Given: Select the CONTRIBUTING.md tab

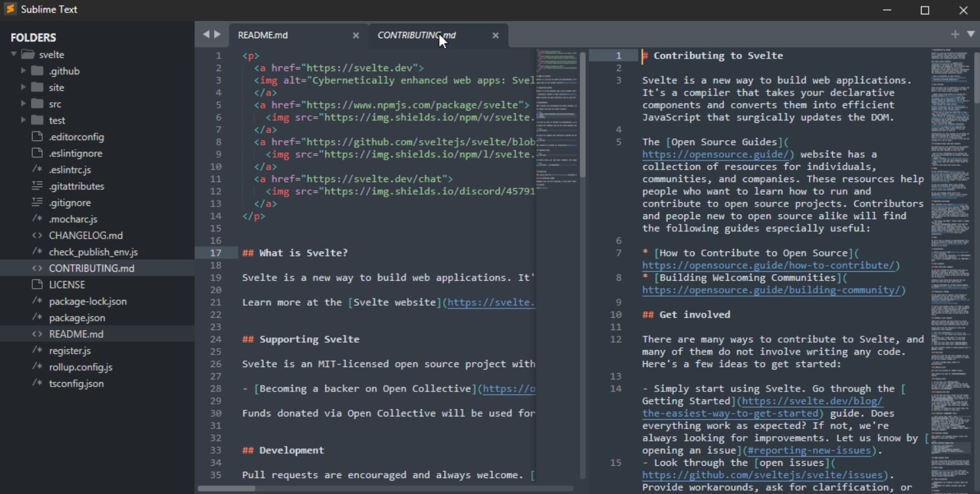Looking at the screenshot, I should [416, 35].
